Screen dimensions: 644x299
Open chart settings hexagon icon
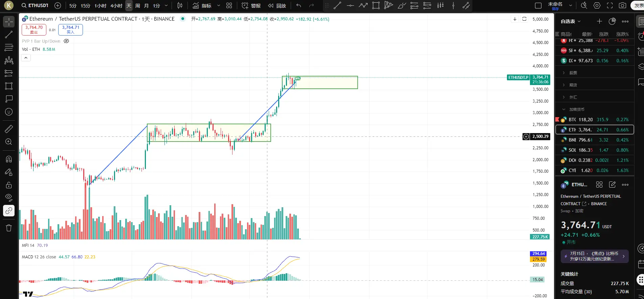597,6
